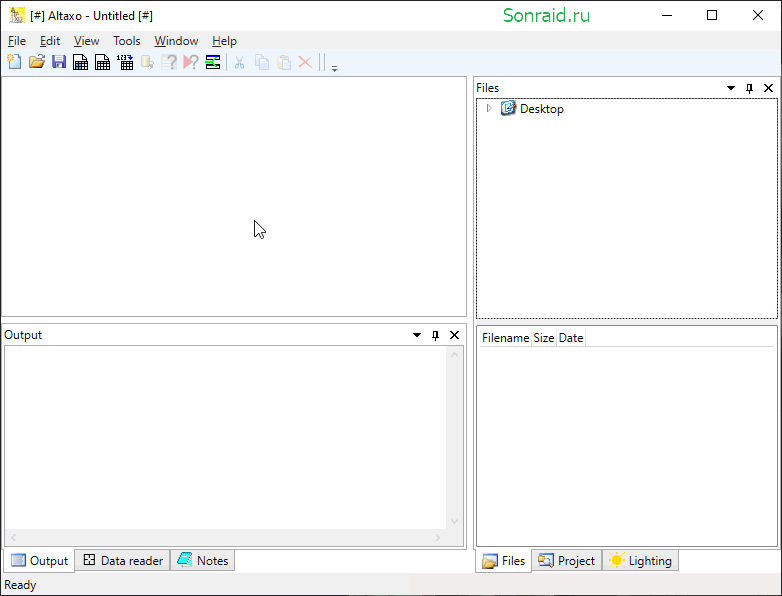
Task: Click the Cut scissors icon
Action: (x=239, y=62)
